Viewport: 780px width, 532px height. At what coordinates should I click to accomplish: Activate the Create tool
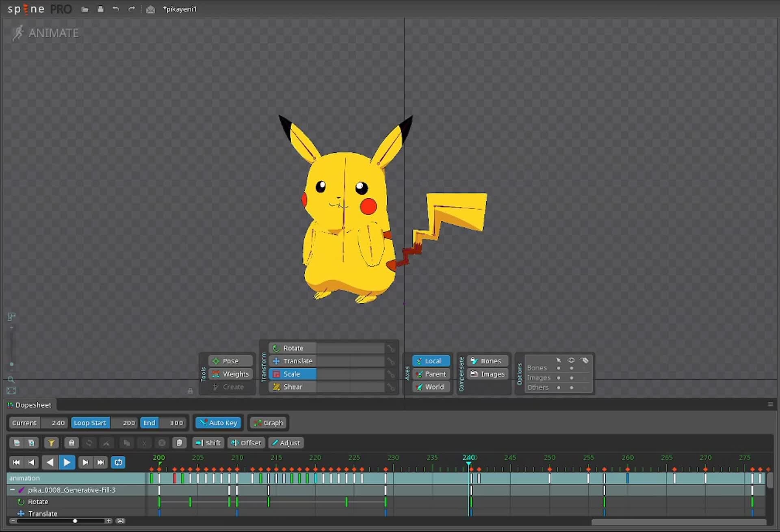(230, 387)
